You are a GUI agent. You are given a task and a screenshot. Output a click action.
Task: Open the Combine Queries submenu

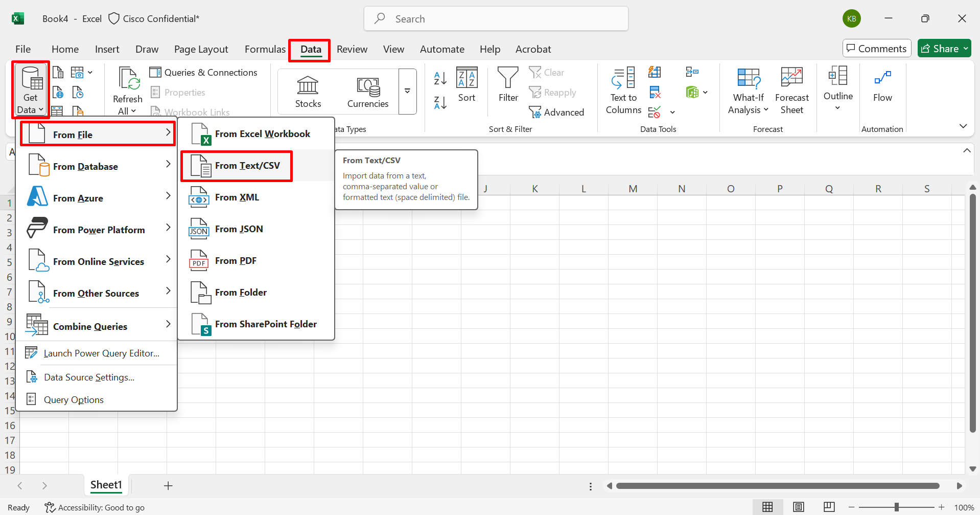[x=98, y=326]
